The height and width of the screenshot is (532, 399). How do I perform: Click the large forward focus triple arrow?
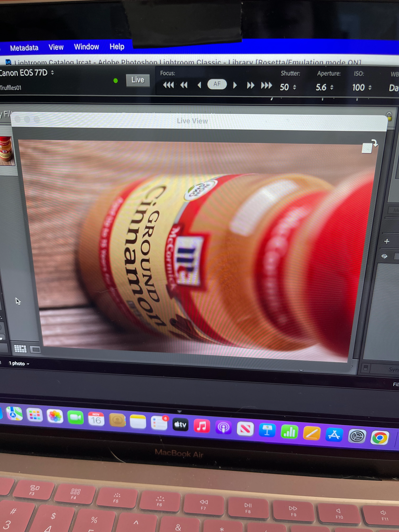click(x=267, y=85)
